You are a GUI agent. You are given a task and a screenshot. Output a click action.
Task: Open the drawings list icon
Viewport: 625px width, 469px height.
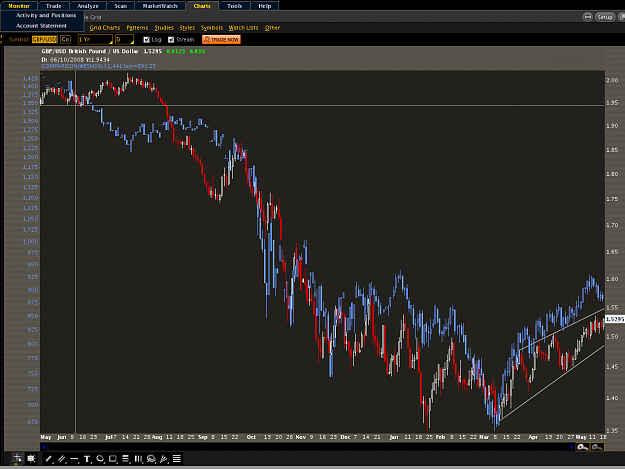177,459
